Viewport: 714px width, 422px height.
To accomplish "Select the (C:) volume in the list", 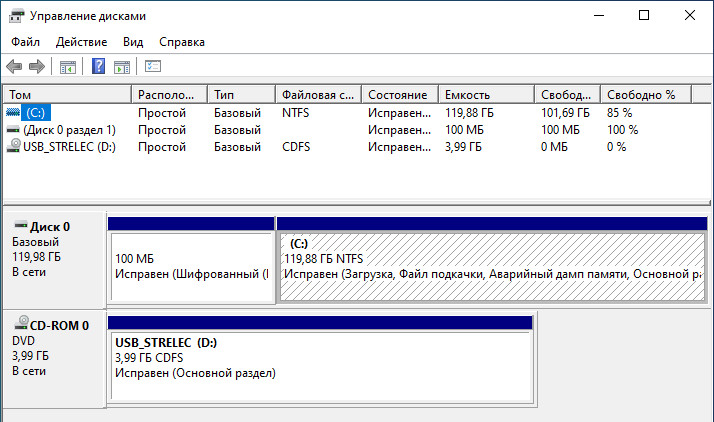I will coord(36,112).
